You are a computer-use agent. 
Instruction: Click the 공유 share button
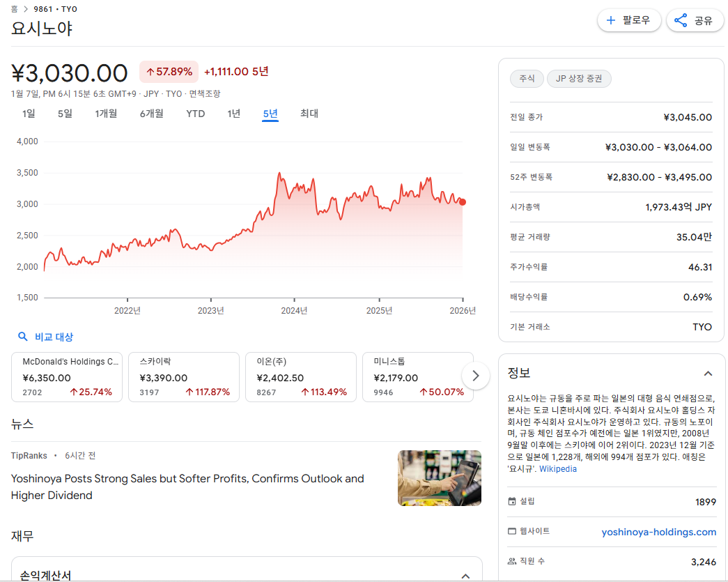695,20
